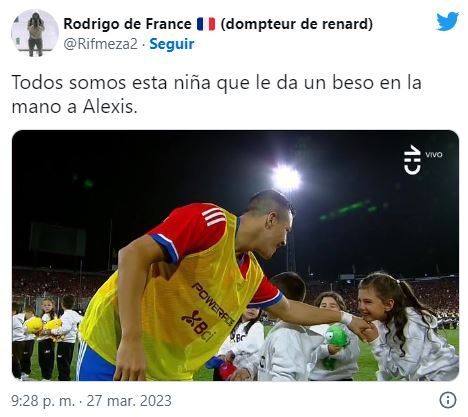Click the VIVO live indicator label

pos(434,155)
